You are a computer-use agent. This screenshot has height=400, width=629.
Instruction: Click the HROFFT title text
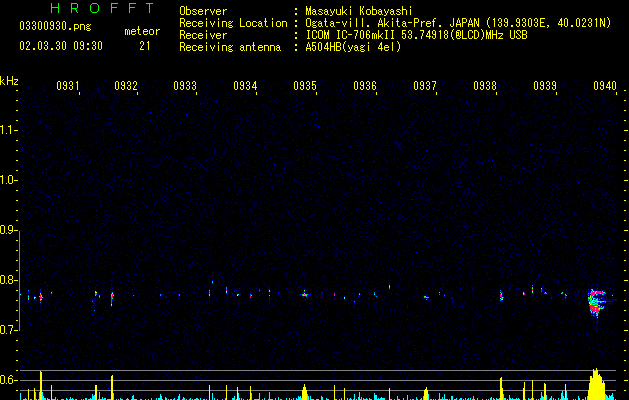pyautogui.click(x=103, y=8)
